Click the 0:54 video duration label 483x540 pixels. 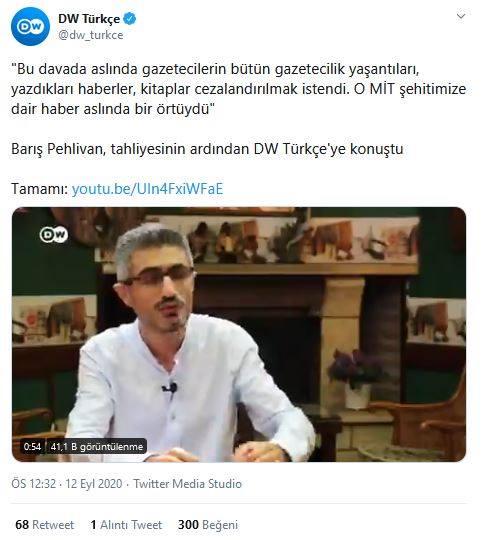click(x=32, y=447)
